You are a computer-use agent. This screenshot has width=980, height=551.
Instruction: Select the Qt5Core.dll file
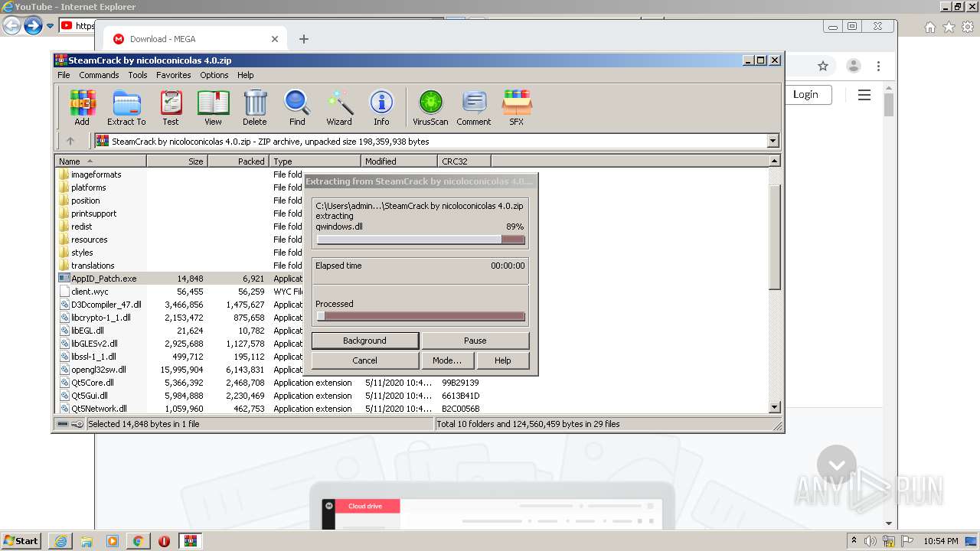[92, 383]
